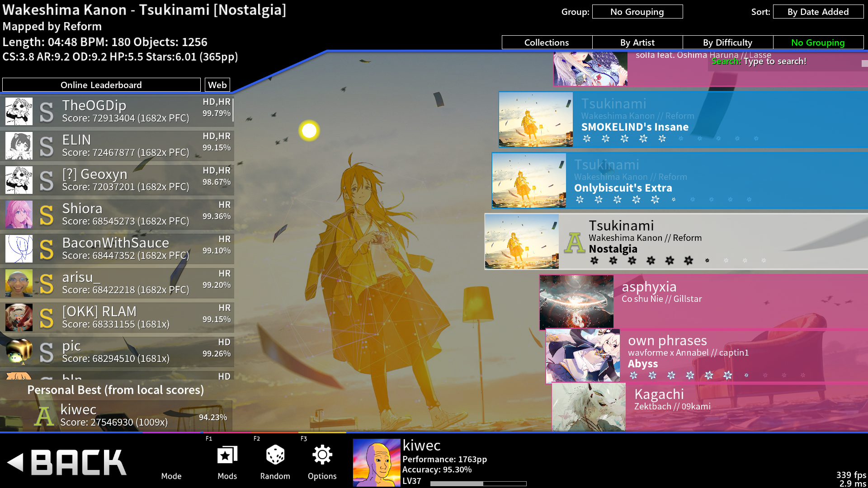Switch to the Collections tab
The image size is (868, 488).
(x=547, y=42)
